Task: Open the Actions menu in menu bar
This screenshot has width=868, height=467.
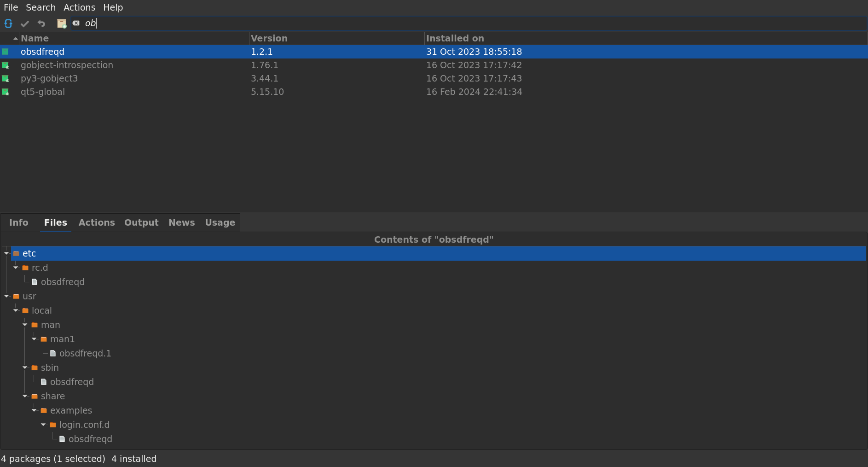Action: pos(79,7)
